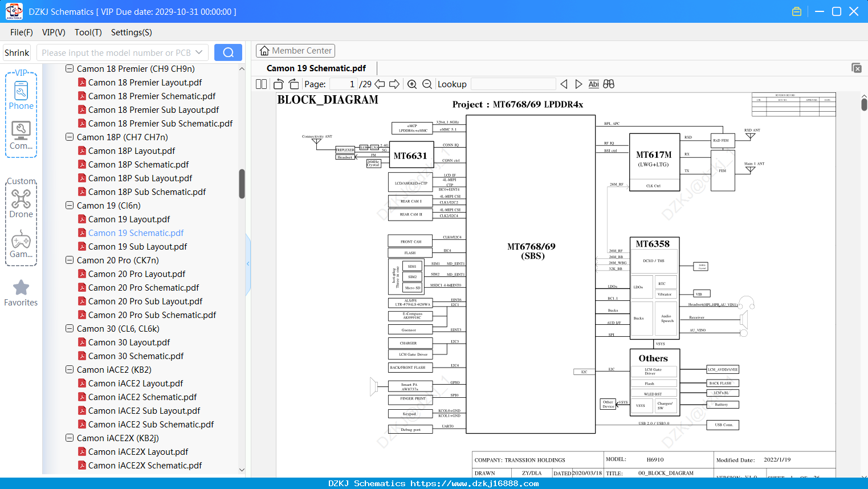Click the DZKJ app logo
The width and height of the screenshot is (868, 489).
(x=14, y=11)
